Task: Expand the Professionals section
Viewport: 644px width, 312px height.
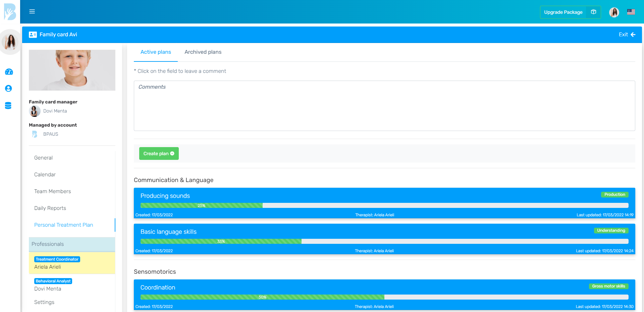Action: 48,244
